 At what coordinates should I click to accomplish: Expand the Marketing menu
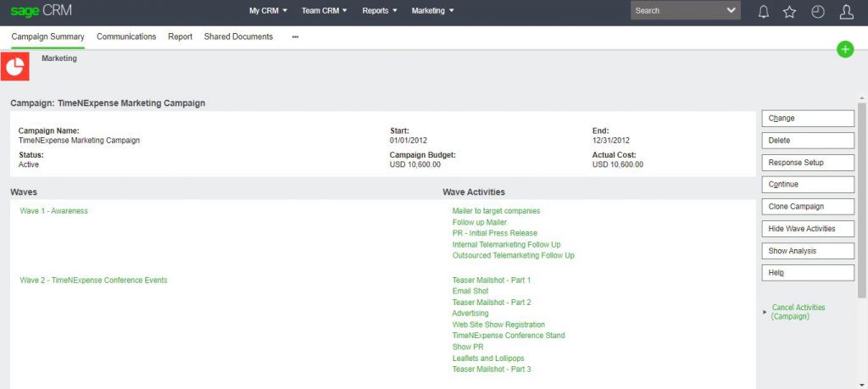433,10
